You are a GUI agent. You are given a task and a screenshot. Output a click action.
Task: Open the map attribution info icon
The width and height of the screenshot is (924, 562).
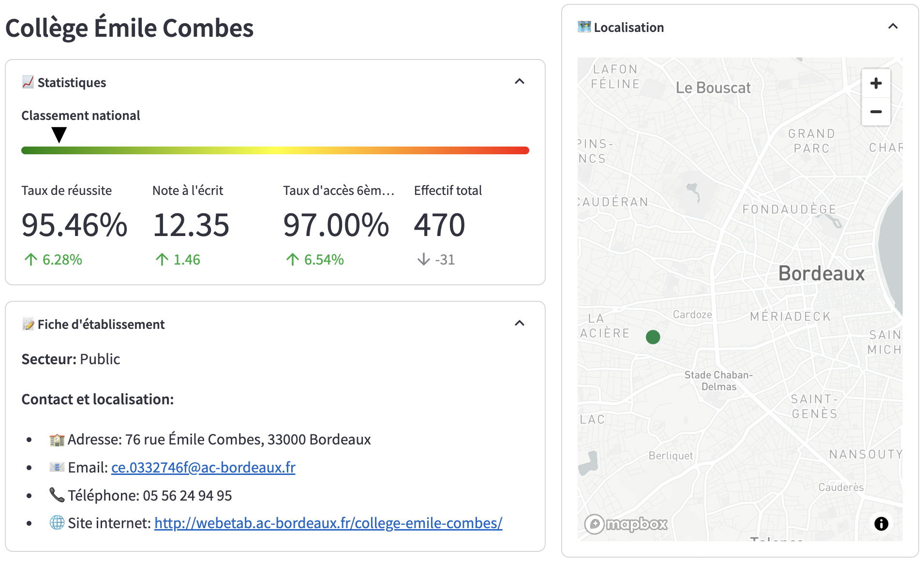(881, 523)
